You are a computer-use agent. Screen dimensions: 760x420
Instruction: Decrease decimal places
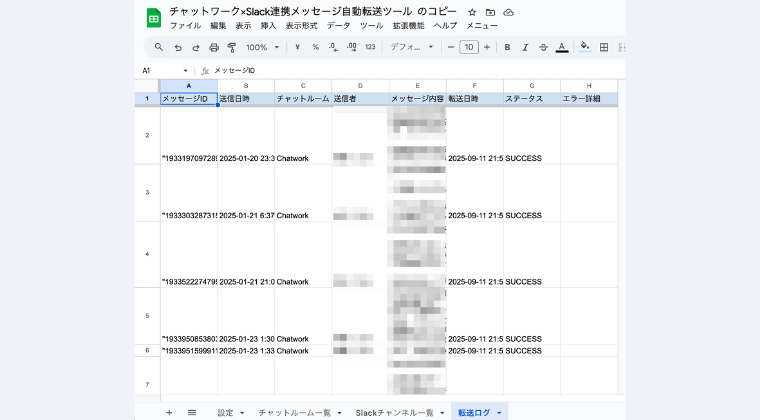click(x=333, y=47)
